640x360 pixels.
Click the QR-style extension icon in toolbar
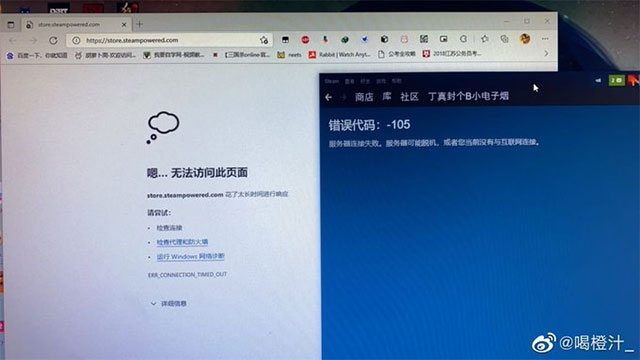pos(424,39)
